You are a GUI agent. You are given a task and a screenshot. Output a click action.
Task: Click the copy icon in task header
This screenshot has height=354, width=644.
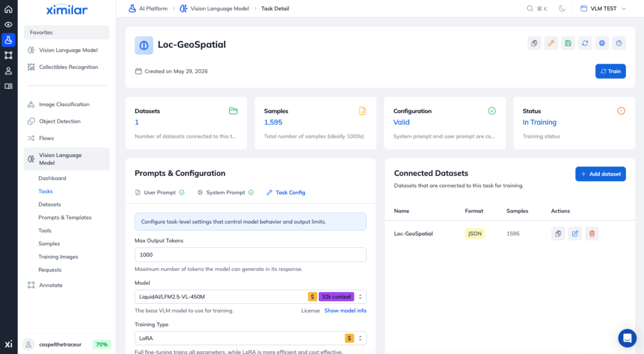coord(534,43)
